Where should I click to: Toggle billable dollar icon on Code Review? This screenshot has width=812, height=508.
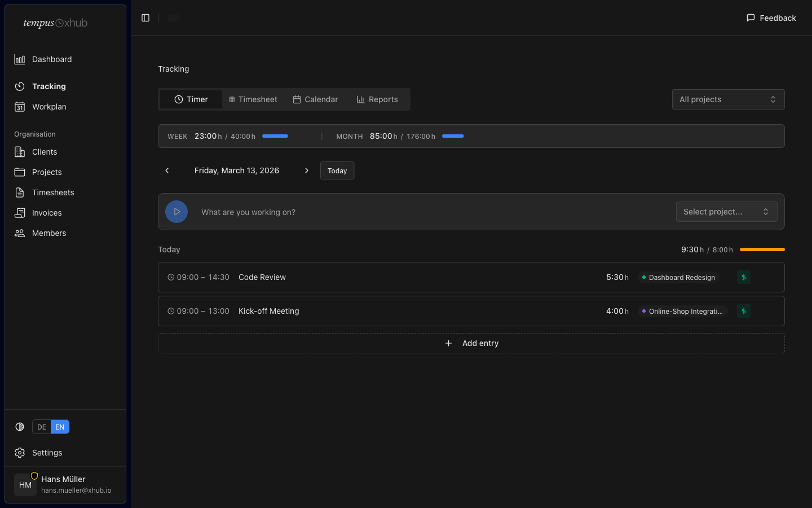pyautogui.click(x=743, y=277)
